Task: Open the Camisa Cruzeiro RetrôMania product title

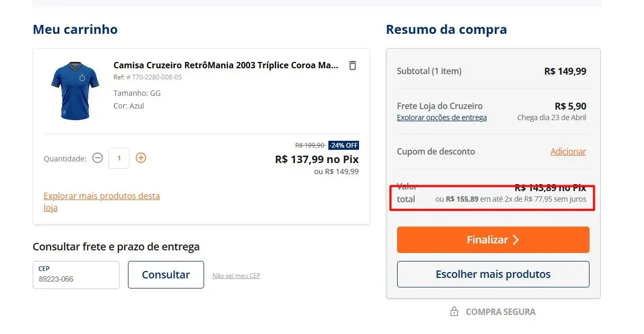Action: (226, 65)
